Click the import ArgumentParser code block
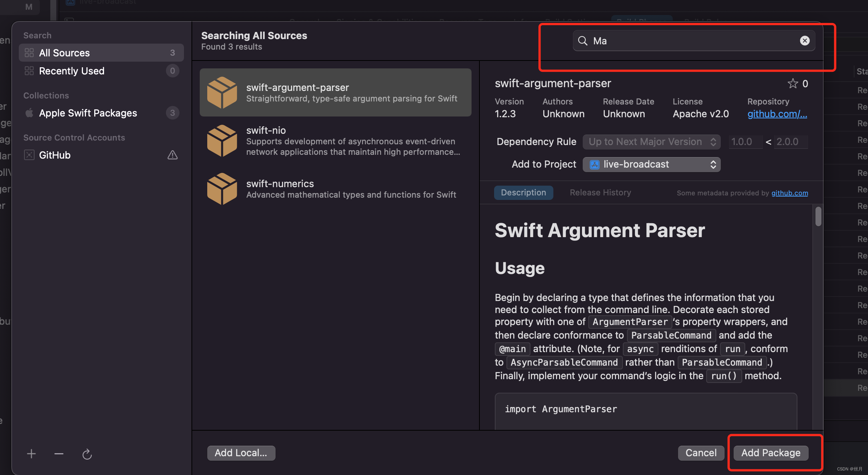The image size is (868, 475). pos(646,411)
